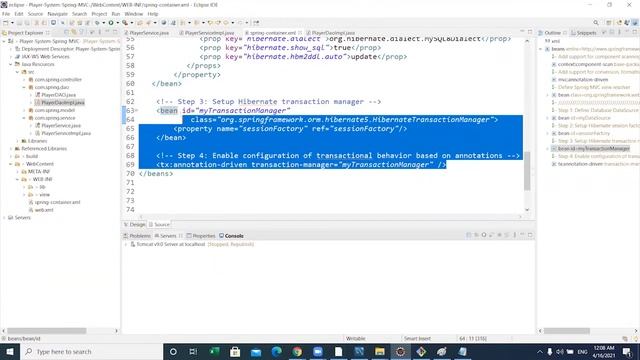Select the Source tab of XML editor

tap(159, 224)
